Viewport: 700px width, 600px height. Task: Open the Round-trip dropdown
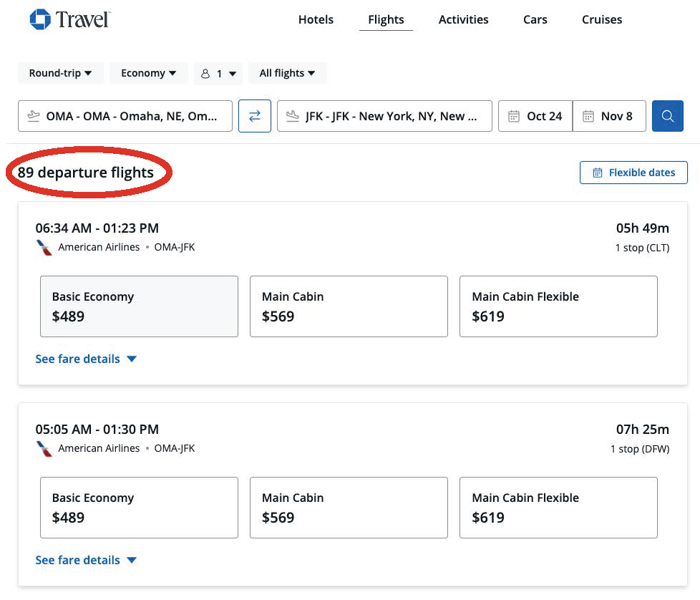click(61, 73)
